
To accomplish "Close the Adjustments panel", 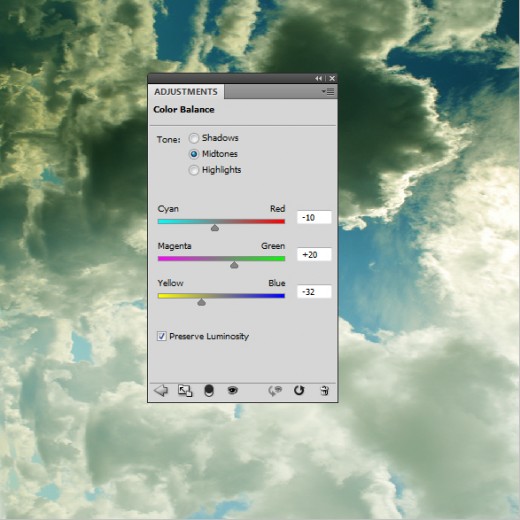I will coord(332,78).
